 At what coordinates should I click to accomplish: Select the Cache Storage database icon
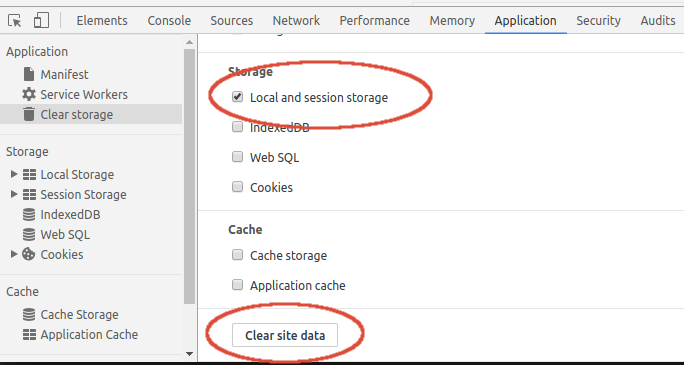click(29, 314)
